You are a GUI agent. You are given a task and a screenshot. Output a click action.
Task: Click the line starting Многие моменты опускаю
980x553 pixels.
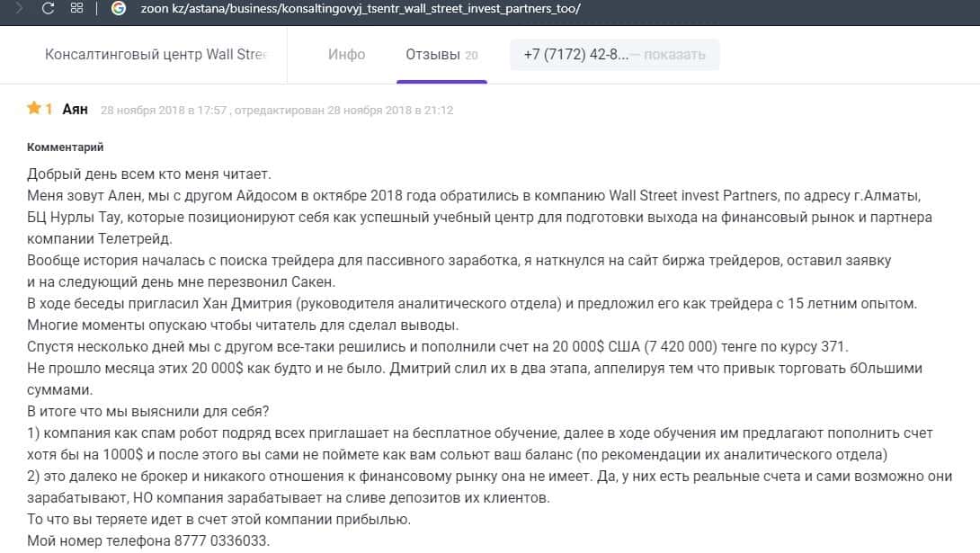[x=243, y=325]
